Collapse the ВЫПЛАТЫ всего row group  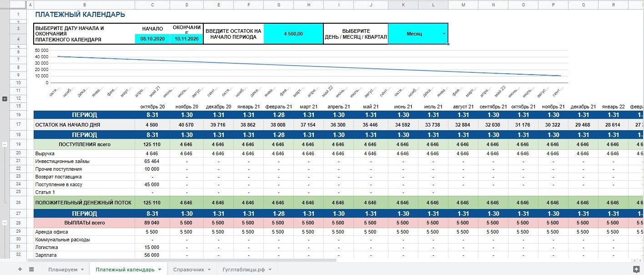(x=5, y=223)
